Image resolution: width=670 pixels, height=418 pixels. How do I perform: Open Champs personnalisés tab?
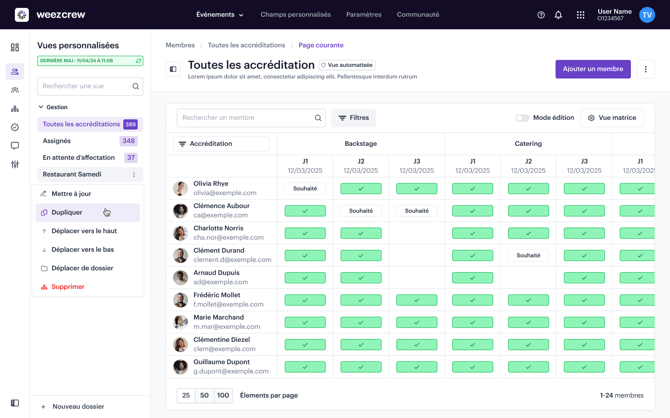coord(296,15)
